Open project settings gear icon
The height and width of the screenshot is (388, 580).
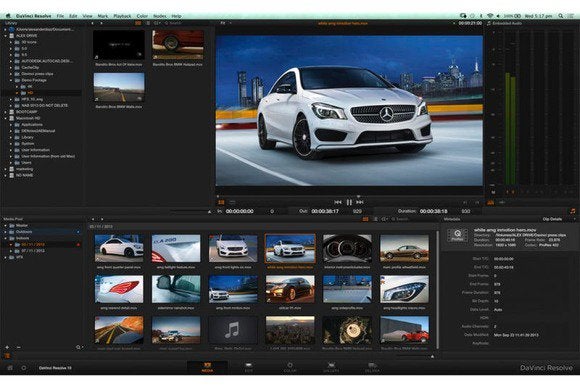pyautogui.click(x=24, y=368)
